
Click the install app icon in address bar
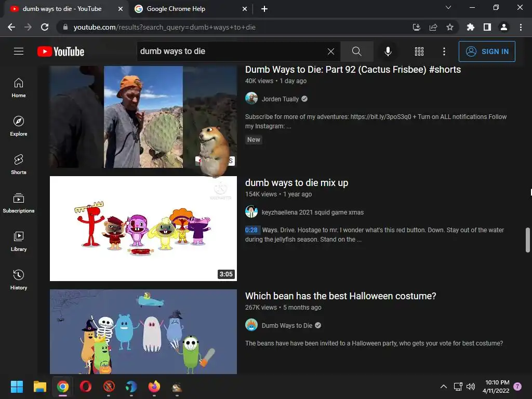coord(416,27)
